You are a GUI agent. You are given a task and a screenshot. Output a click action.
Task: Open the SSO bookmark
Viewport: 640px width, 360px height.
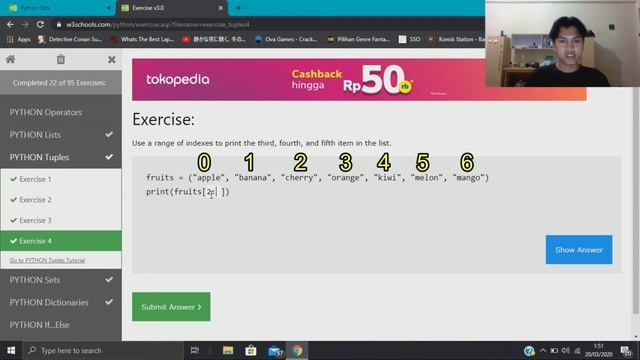(409, 39)
